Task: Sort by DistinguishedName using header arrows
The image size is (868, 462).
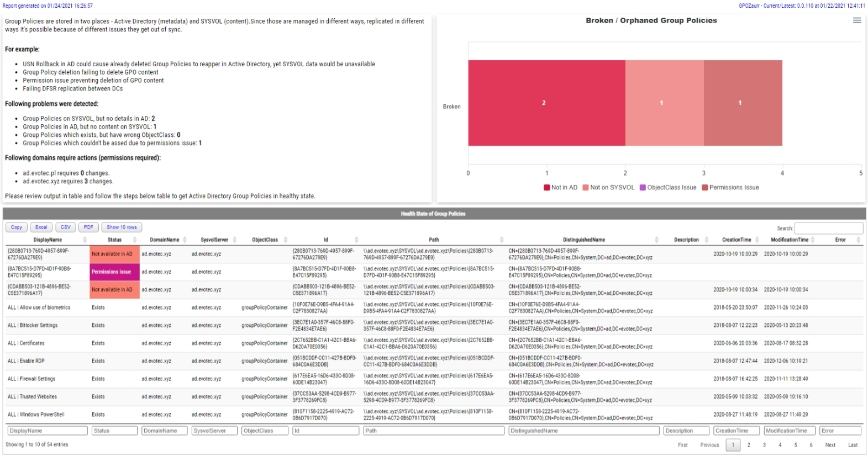Action: point(656,240)
